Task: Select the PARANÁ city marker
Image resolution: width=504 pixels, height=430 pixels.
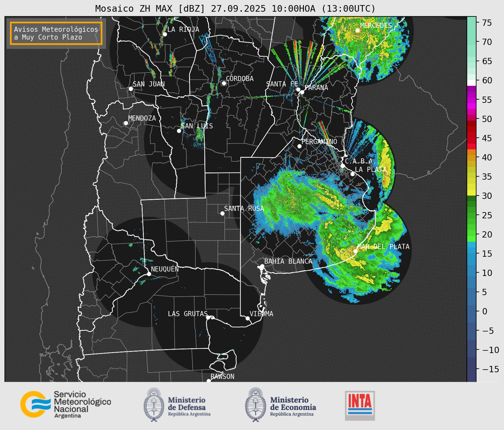Action: click(302, 92)
